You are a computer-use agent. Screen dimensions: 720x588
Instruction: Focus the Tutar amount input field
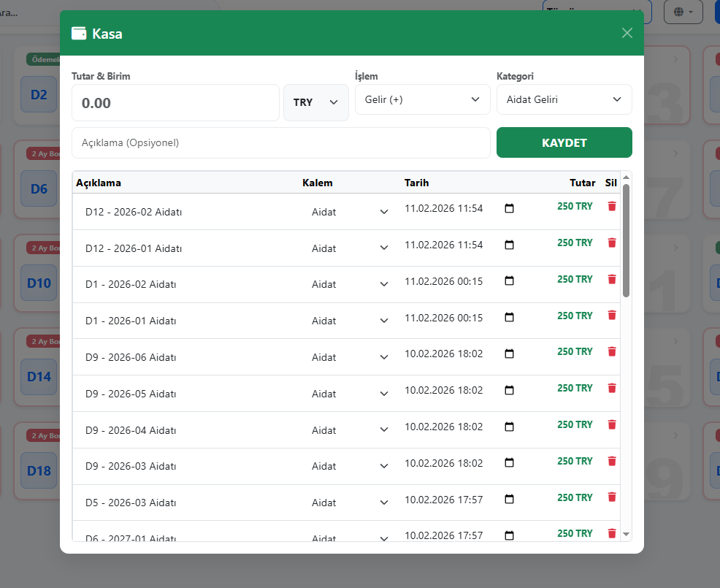point(175,103)
